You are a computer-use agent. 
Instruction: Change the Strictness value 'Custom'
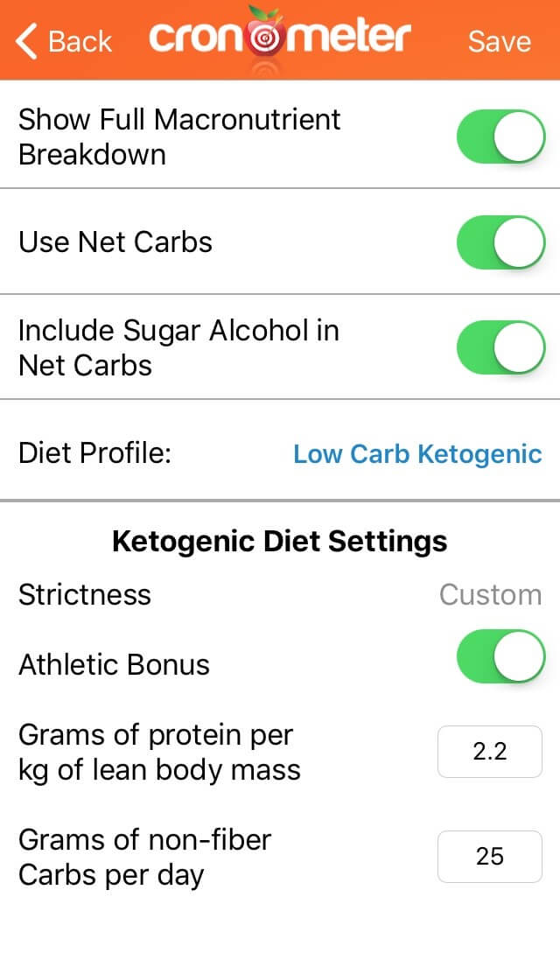(x=490, y=594)
